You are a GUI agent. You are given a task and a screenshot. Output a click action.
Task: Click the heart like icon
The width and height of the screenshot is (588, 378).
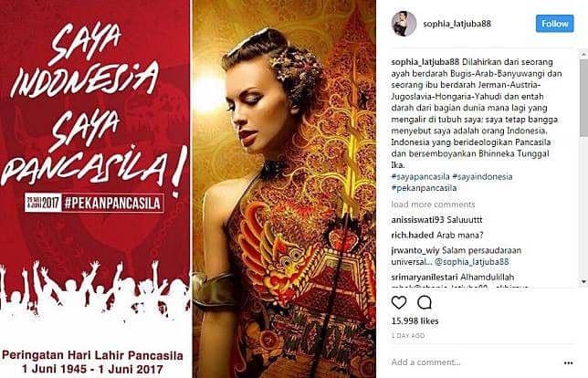tap(399, 302)
